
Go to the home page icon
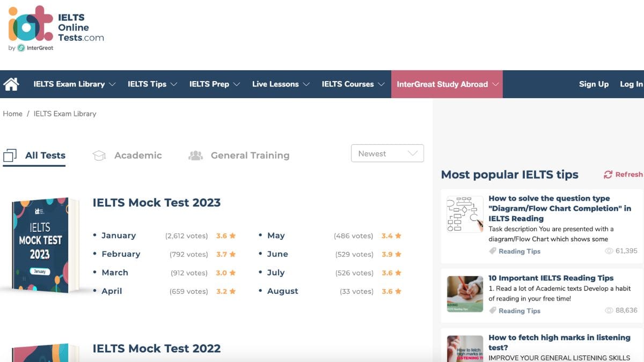(11, 84)
